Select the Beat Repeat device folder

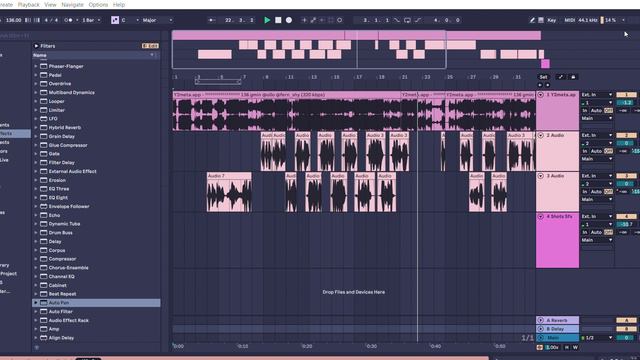62,294
